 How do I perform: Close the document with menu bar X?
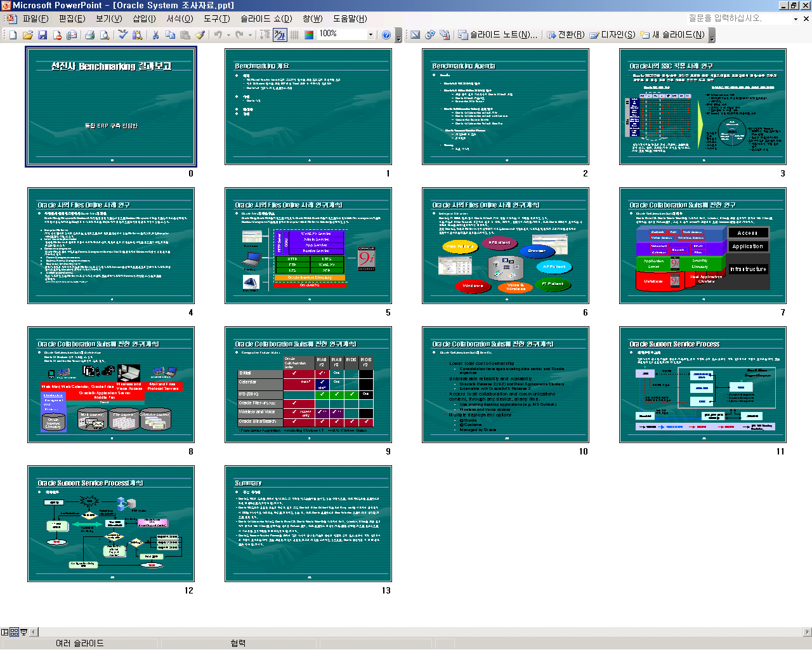coord(806,19)
